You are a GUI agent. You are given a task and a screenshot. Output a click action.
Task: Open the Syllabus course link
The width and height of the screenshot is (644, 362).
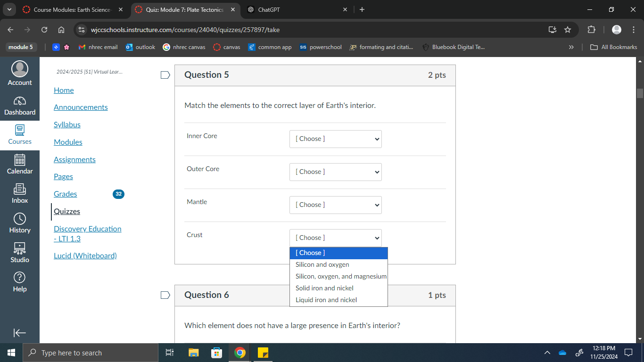click(x=67, y=124)
